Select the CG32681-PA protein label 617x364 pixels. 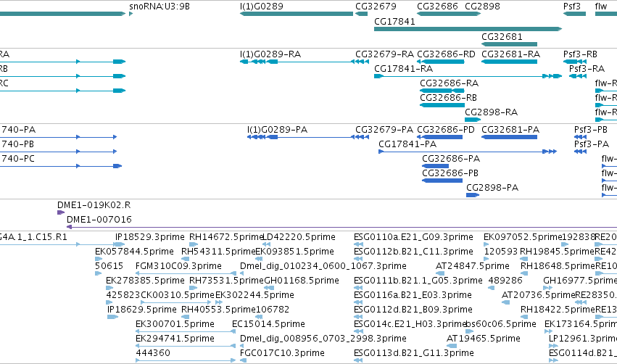tap(510, 130)
